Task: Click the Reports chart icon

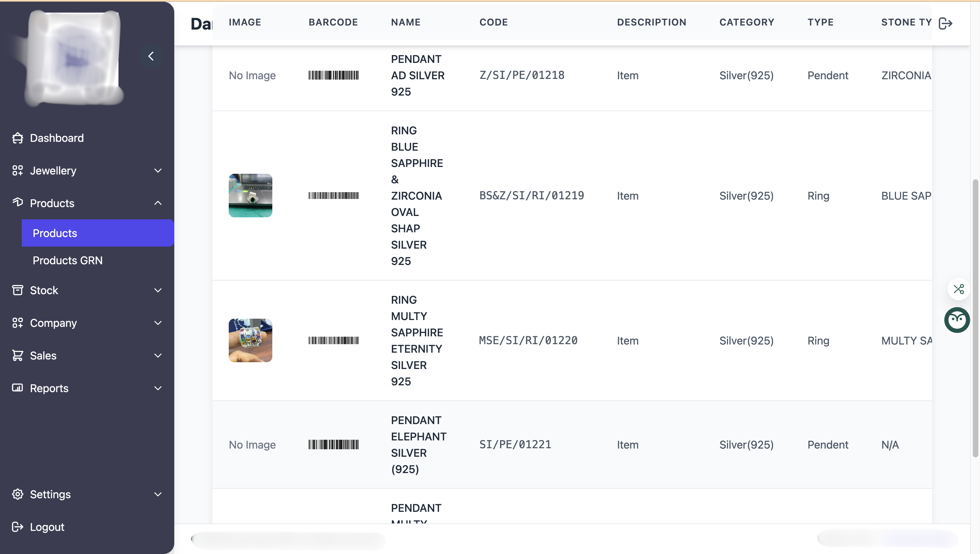Action: click(x=17, y=388)
